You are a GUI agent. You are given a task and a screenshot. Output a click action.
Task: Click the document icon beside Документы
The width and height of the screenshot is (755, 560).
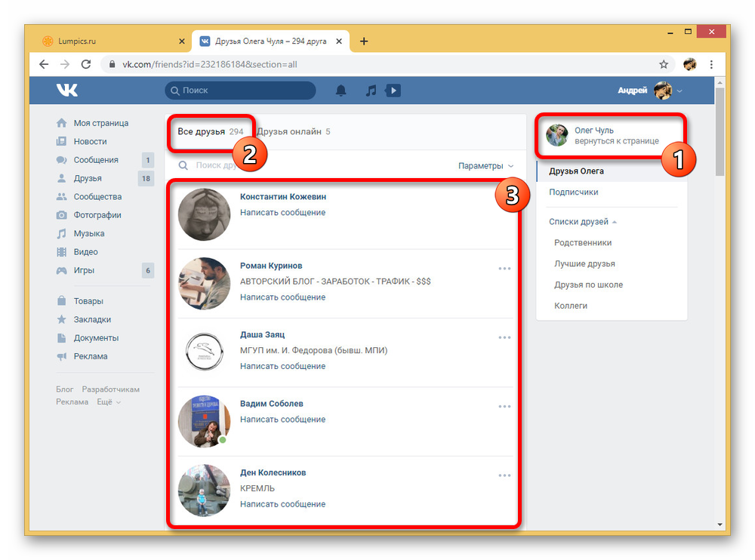click(x=62, y=337)
